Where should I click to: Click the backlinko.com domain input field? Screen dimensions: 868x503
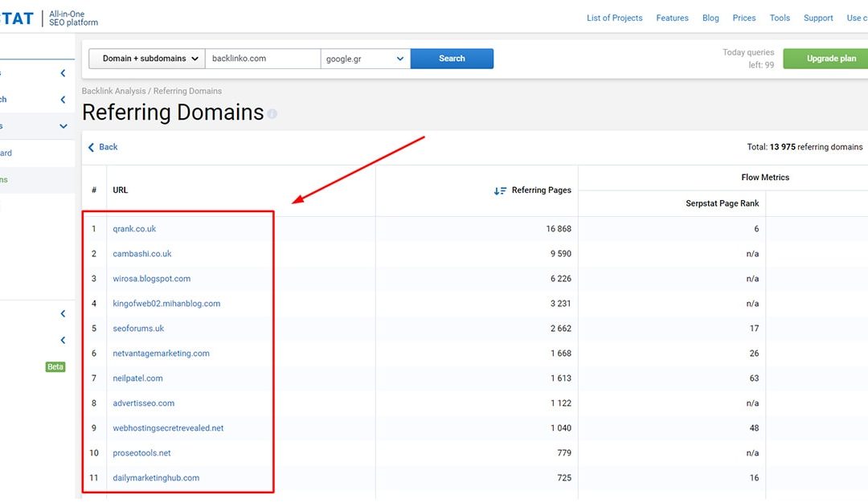(263, 59)
